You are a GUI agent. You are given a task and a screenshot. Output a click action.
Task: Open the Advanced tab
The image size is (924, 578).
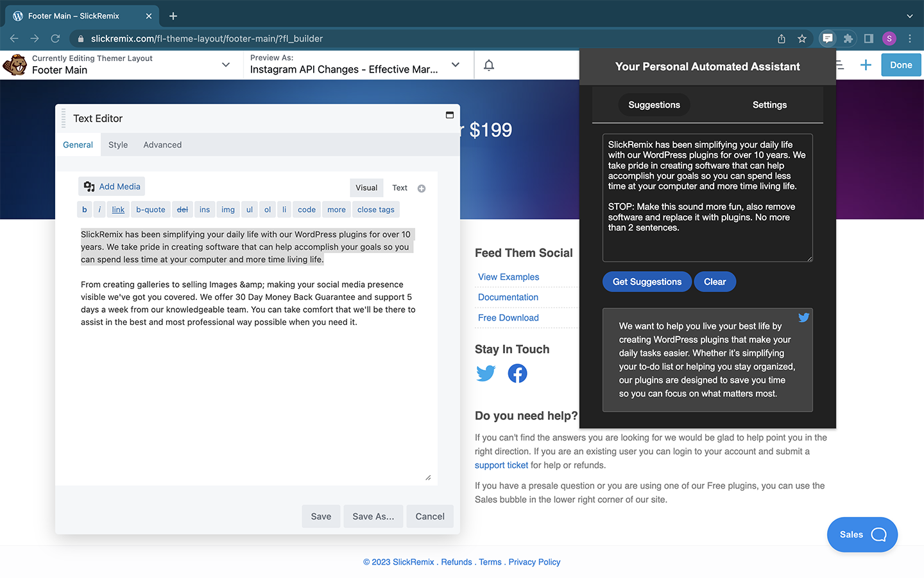[162, 144]
